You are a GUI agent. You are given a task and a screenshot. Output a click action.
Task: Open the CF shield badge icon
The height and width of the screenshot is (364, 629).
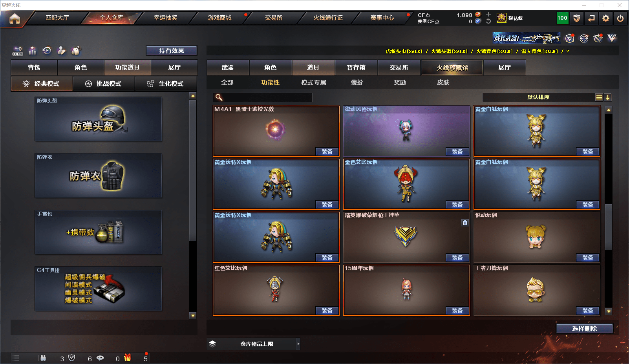(x=577, y=18)
